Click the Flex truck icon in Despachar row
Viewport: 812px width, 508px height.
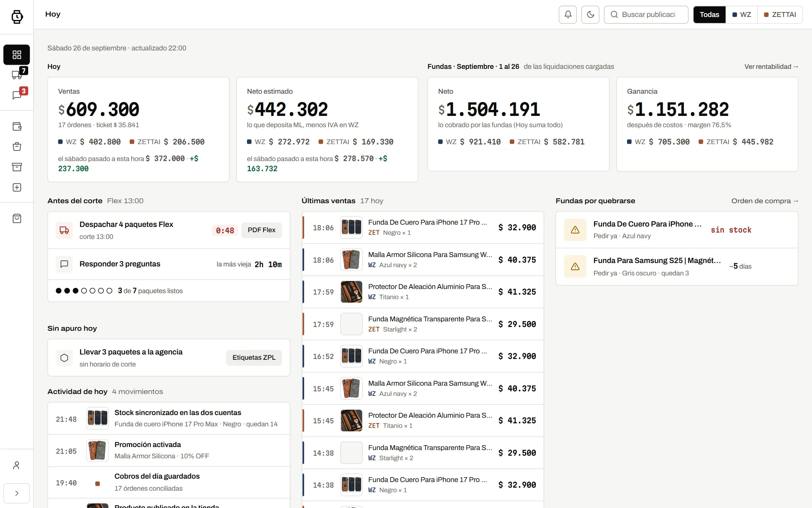(64, 230)
